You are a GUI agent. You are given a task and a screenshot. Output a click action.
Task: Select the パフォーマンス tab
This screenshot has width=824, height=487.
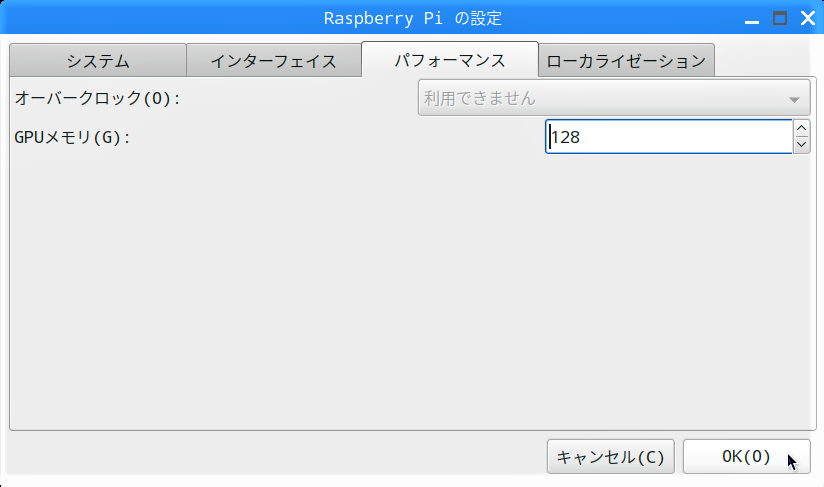450,60
